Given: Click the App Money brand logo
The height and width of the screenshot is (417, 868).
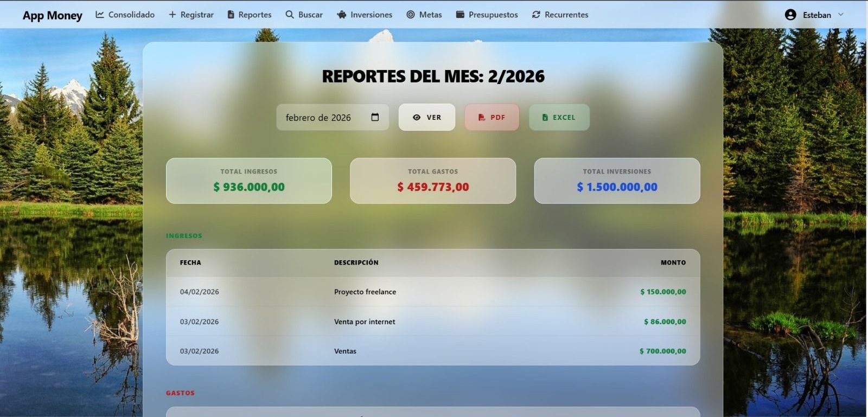Looking at the screenshot, I should (x=52, y=15).
